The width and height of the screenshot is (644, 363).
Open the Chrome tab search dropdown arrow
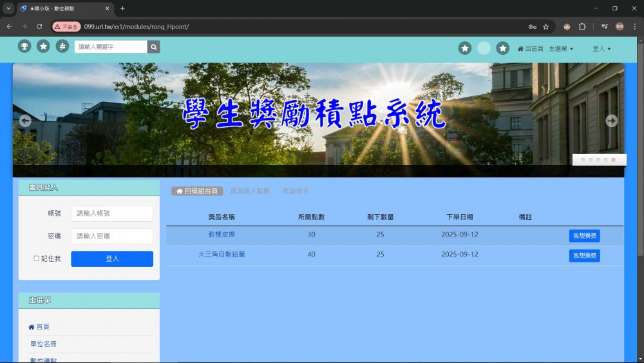pyautogui.click(x=8, y=8)
